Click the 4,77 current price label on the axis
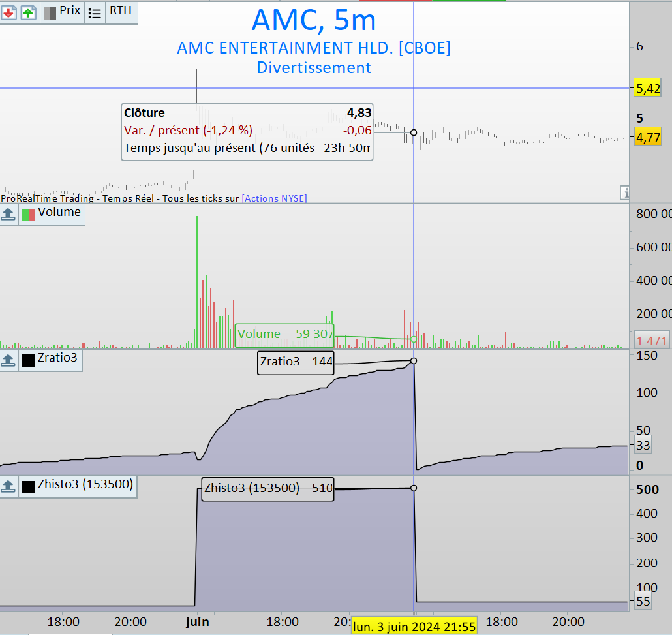The height and width of the screenshot is (635, 672). tap(648, 137)
